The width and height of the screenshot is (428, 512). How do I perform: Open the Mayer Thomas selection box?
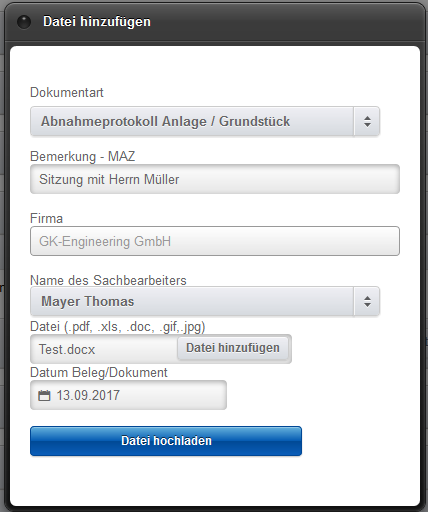click(x=205, y=301)
